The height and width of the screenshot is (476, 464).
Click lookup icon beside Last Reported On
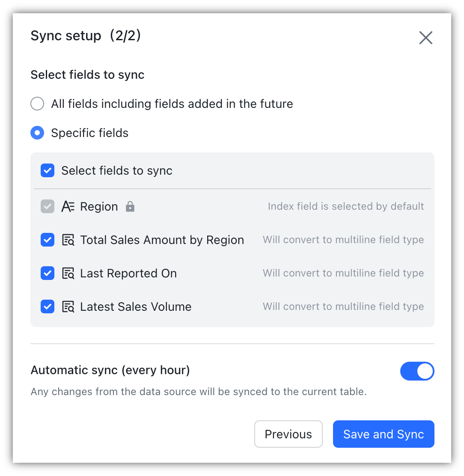[68, 274]
